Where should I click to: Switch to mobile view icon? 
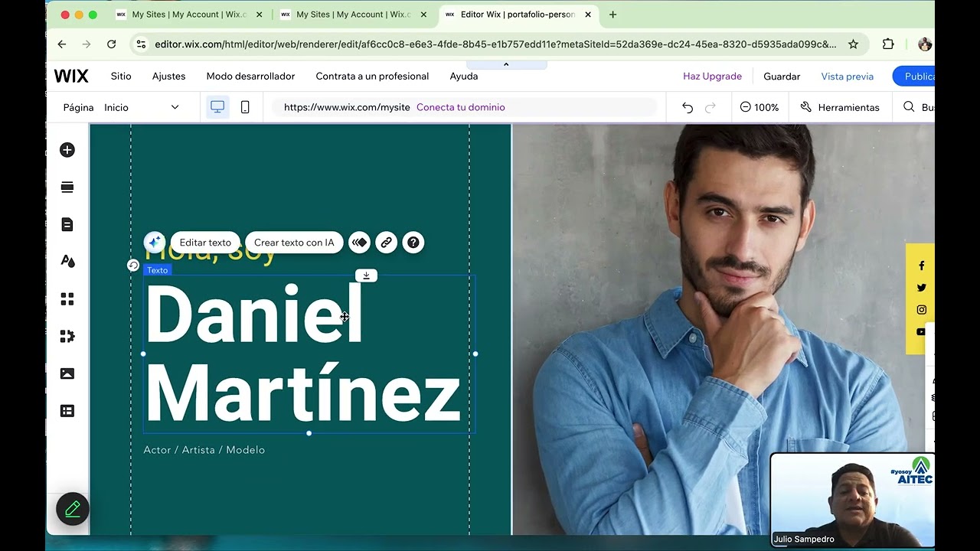pos(245,107)
